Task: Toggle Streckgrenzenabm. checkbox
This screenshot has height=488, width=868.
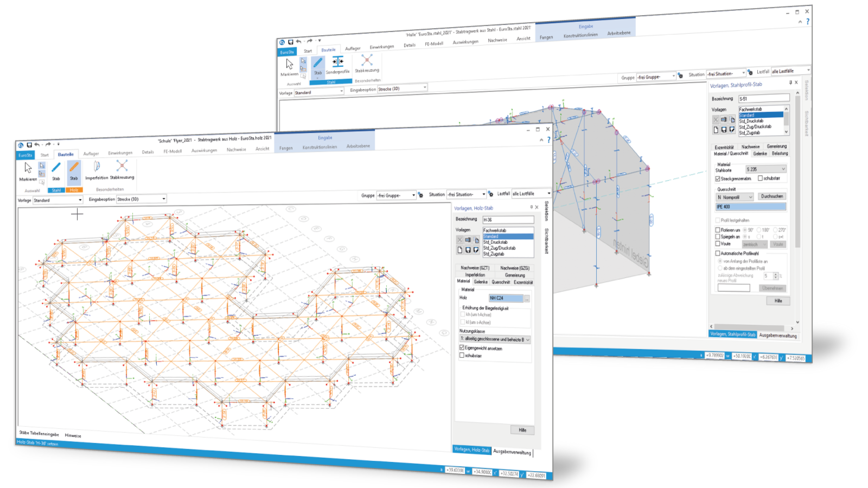Action: (718, 178)
